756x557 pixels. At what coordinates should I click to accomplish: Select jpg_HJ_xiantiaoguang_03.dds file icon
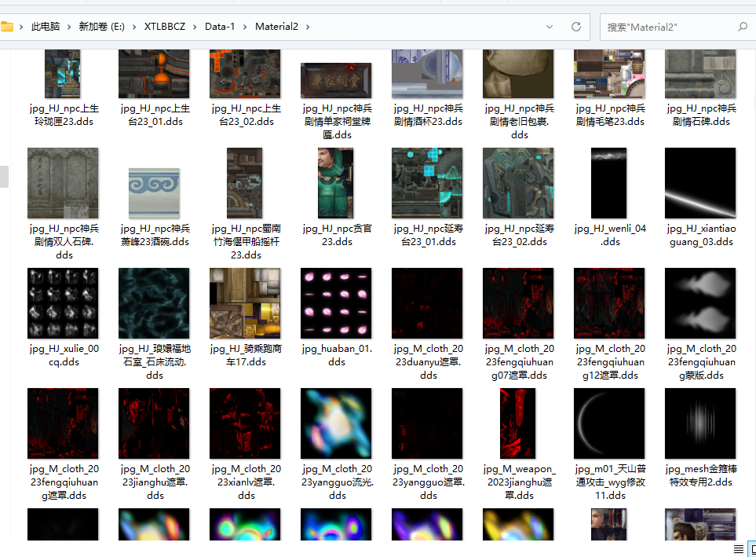pos(700,183)
